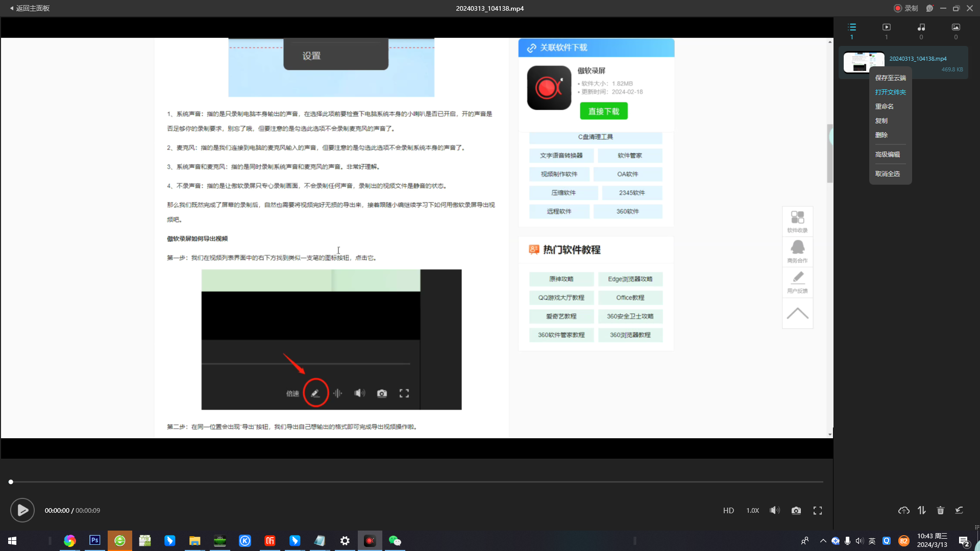Image resolution: width=980 pixels, height=551 pixels.
Task: Go back via 返回主面板
Action: 30,8
